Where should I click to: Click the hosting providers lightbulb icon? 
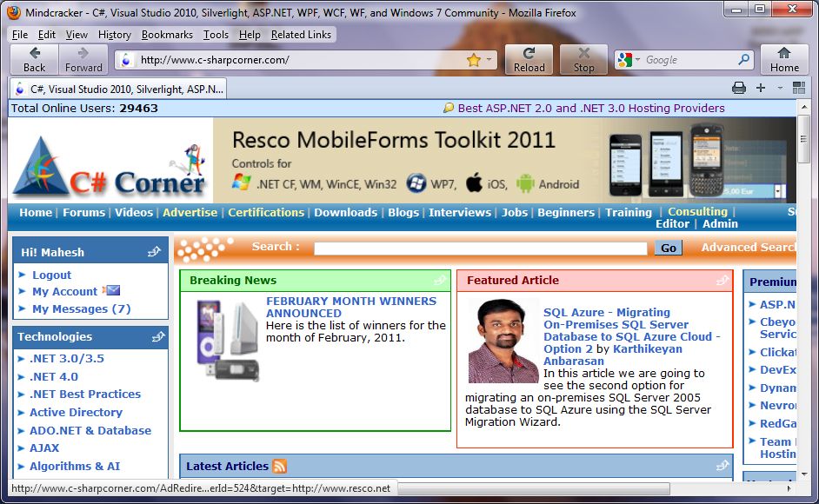click(x=448, y=108)
